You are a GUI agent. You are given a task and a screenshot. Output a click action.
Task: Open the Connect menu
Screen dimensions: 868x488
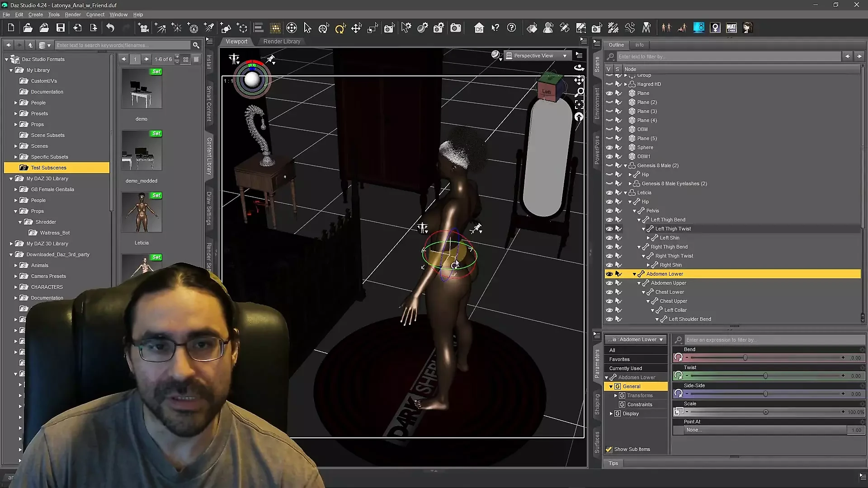(x=95, y=14)
